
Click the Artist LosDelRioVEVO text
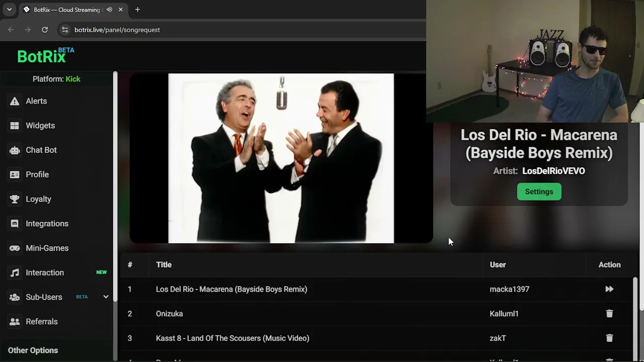coord(539,171)
